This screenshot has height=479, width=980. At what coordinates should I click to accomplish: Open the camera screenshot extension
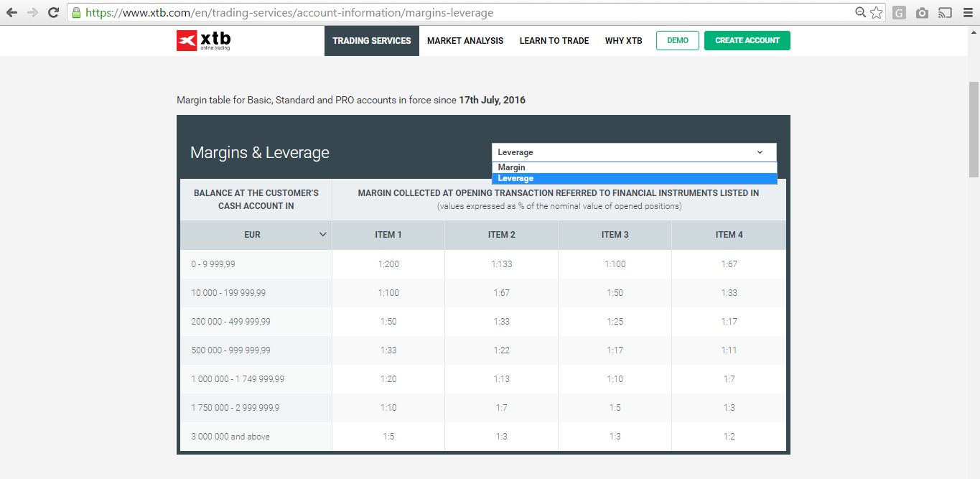[922, 13]
